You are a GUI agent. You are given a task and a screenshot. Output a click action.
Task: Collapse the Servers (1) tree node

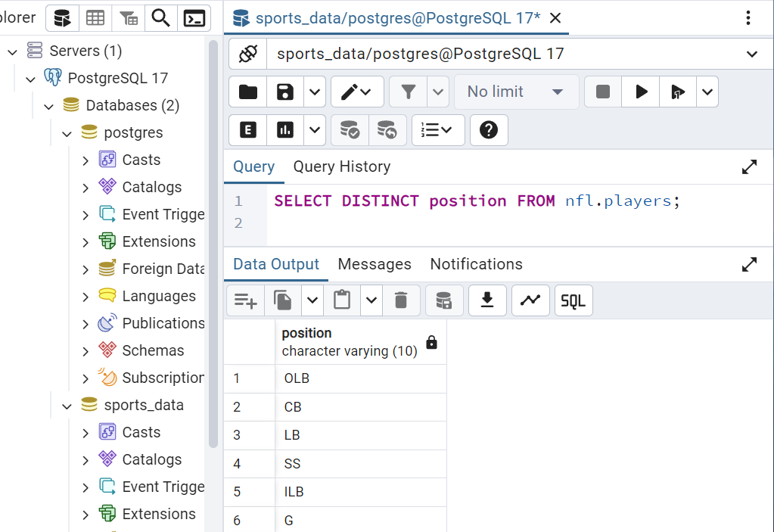[12, 51]
